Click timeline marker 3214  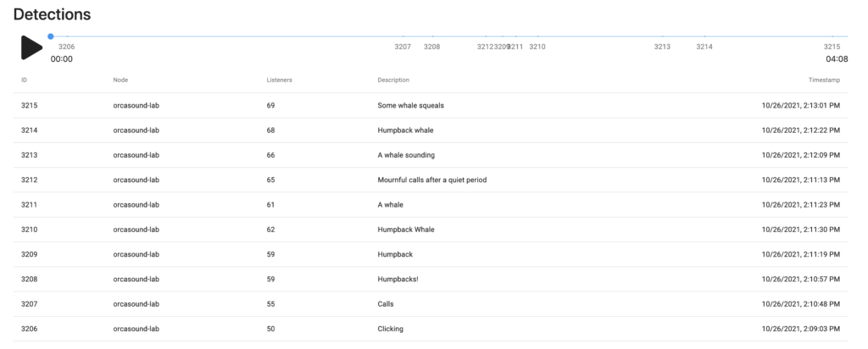[704, 47]
